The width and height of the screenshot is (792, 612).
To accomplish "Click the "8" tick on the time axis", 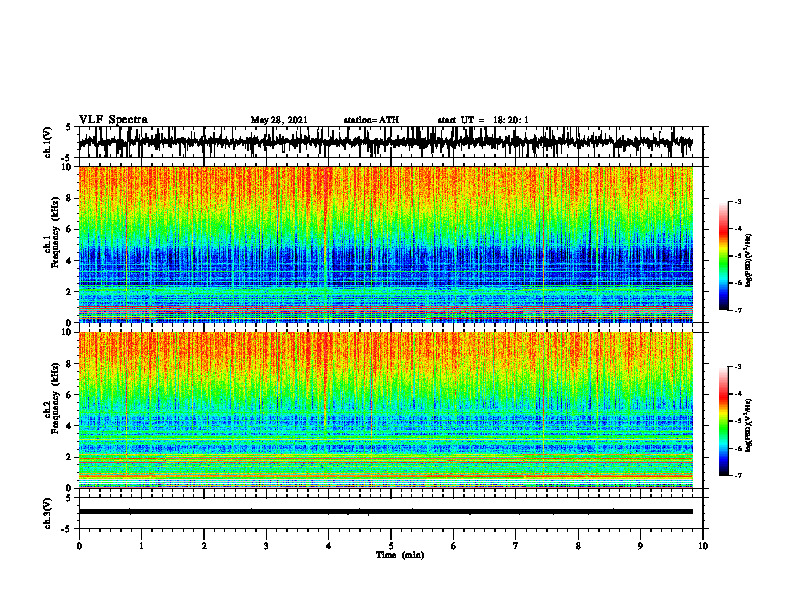I will click(578, 546).
